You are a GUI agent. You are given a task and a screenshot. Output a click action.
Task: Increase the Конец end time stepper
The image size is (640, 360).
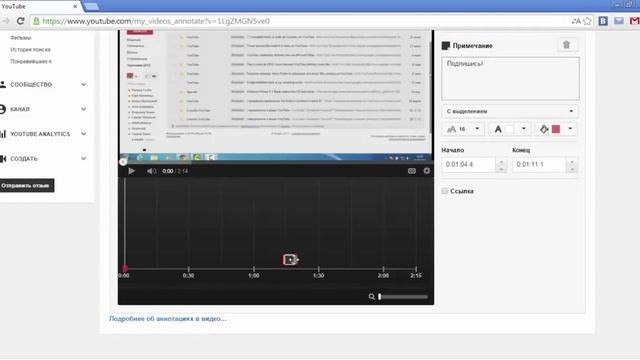click(x=572, y=161)
